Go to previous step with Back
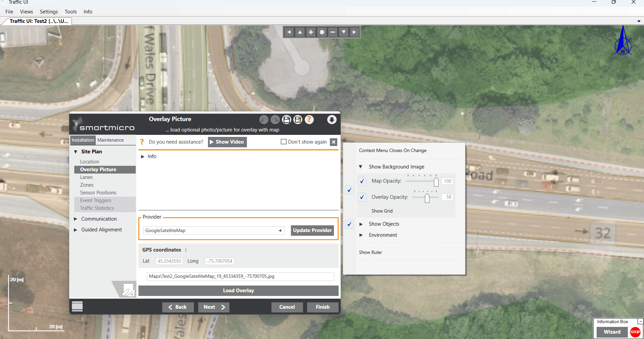Viewport: 644px width, 339px height. (178, 307)
